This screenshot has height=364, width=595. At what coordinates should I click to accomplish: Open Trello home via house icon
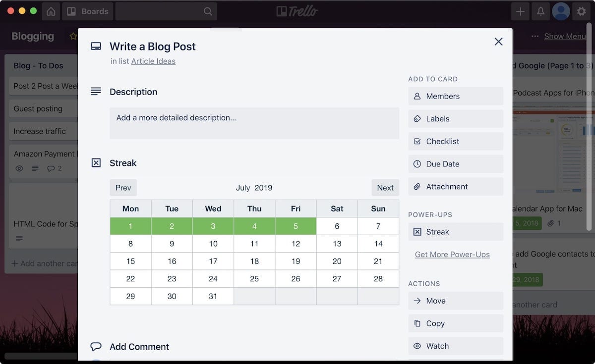[x=51, y=11]
